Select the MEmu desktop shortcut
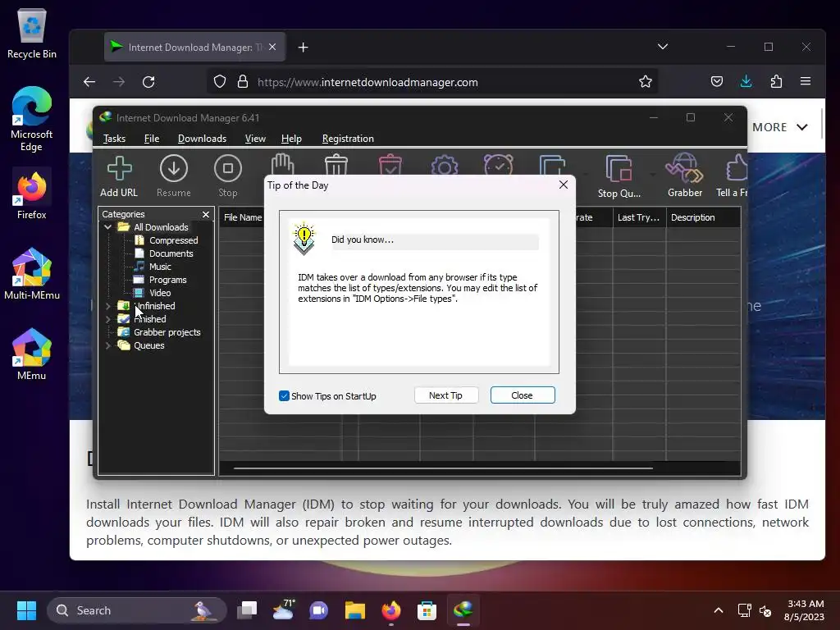840x630 pixels. click(32, 354)
